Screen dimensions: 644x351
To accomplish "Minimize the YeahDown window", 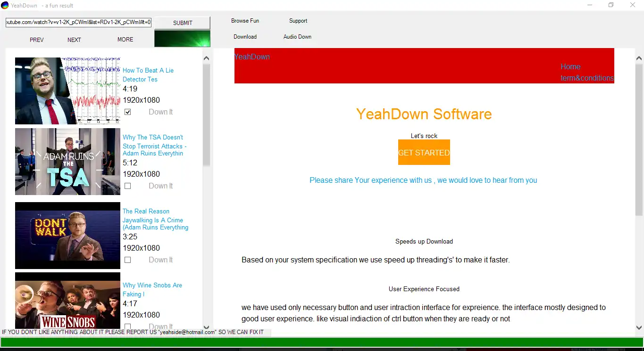I will [590, 5].
